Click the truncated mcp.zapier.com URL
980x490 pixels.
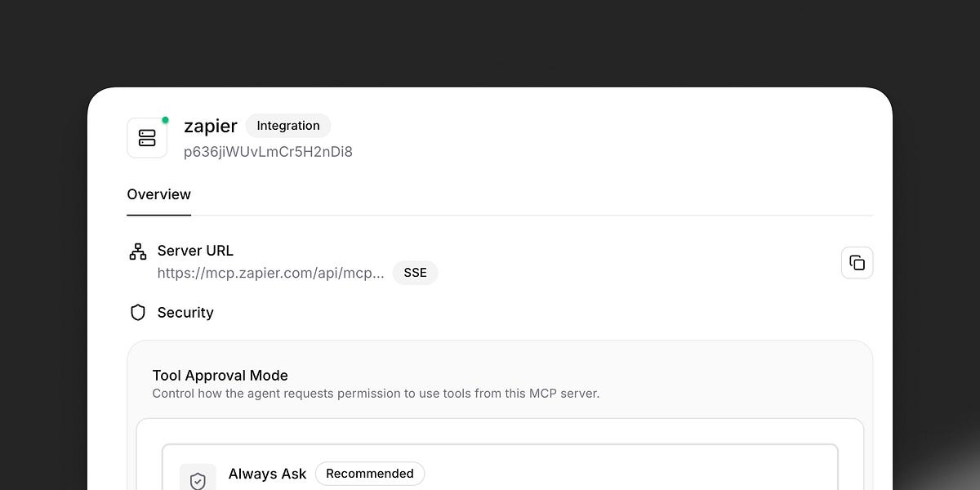(271, 273)
